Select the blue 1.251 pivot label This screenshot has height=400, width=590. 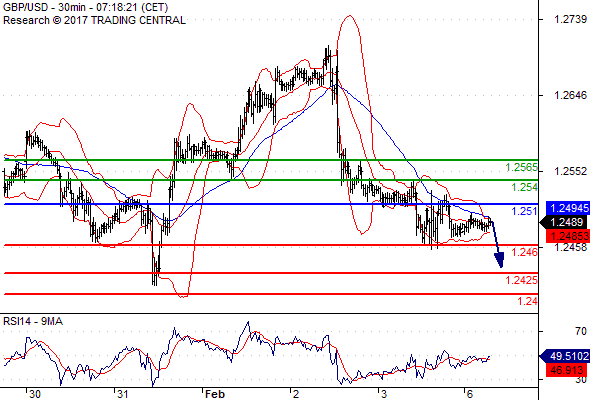coord(524,211)
